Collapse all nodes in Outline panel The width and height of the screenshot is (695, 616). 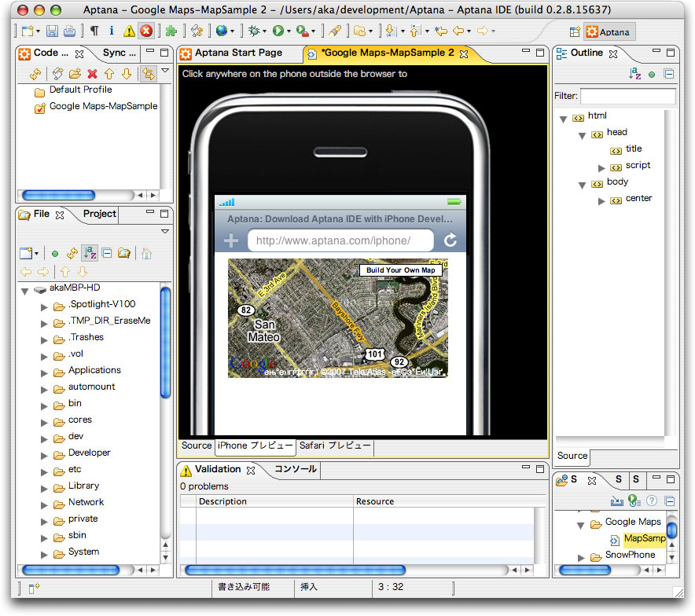click(x=668, y=74)
